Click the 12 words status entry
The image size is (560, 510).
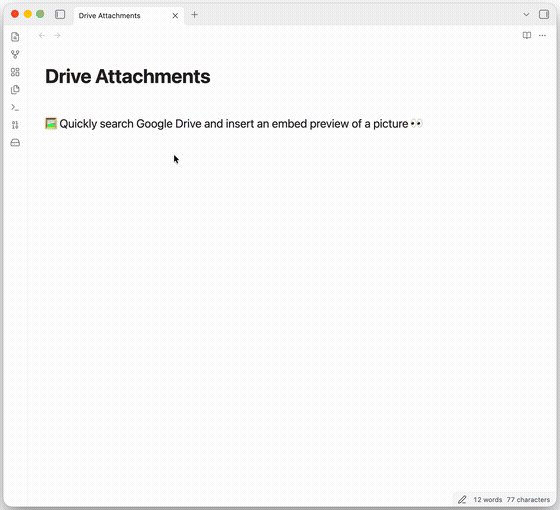pyautogui.click(x=488, y=500)
